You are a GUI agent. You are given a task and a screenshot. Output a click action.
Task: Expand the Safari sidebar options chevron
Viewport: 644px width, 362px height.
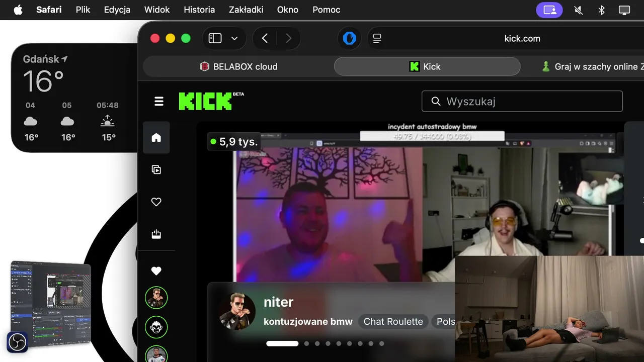234,38
